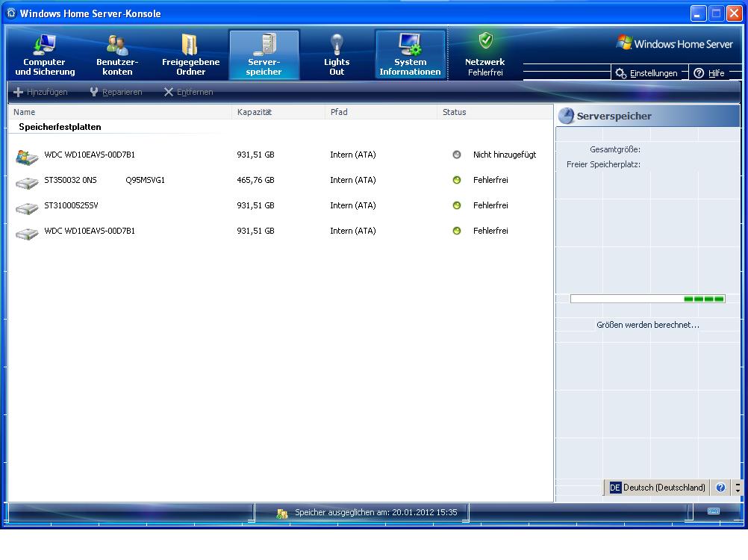
Task: Click the green status indicator of the Fehlerfrei WDC WD10EAVS
Action: pyautogui.click(x=457, y=231)
